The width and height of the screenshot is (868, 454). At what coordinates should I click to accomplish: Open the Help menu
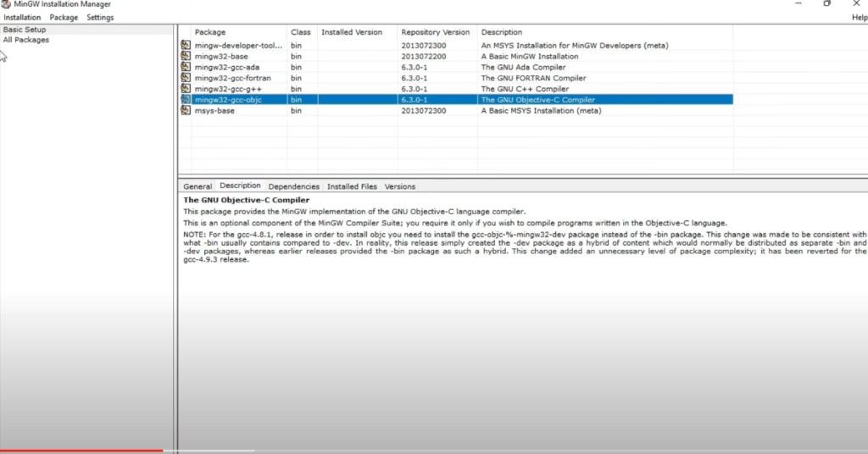tap(860, 18)
